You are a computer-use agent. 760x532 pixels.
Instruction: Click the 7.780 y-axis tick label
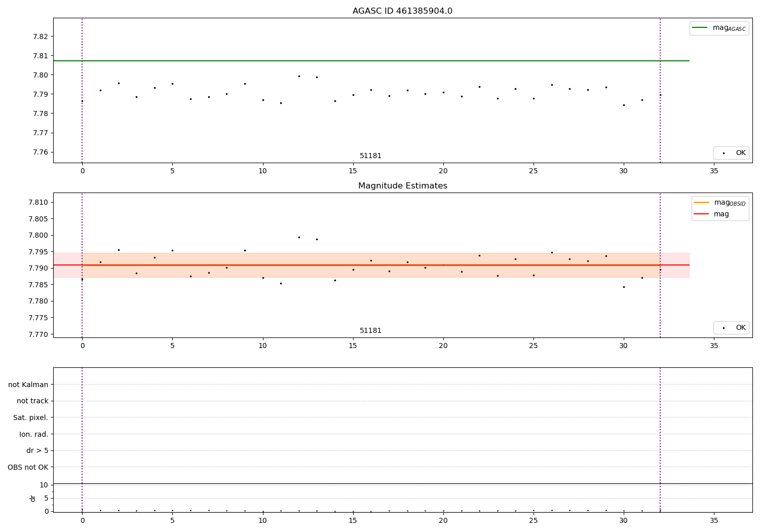(39, 301)
